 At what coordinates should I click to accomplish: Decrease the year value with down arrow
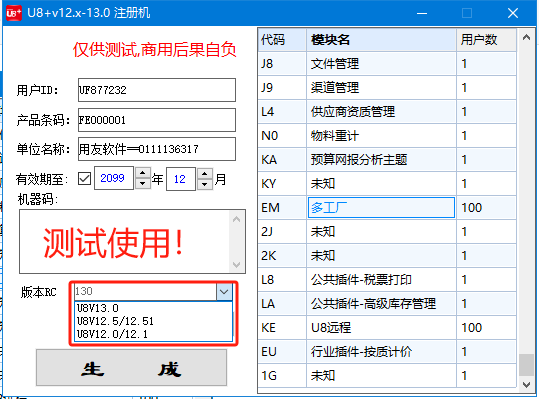tap(143, 184)
